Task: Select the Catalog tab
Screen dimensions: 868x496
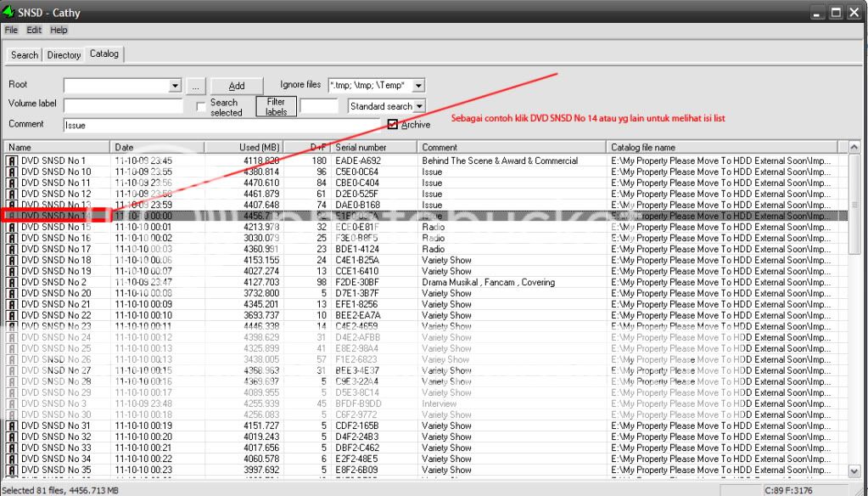Action: click(x=104, y=54)
